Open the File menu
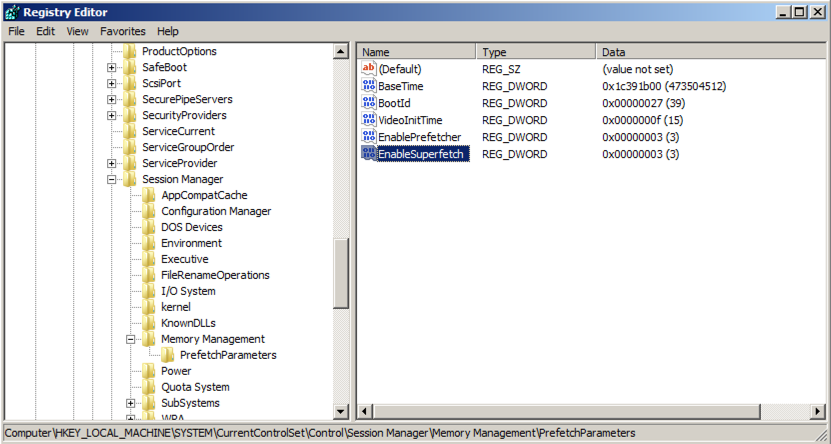This screenshot has height=444, width=831. pyautogui.click(x=16, y=31)
